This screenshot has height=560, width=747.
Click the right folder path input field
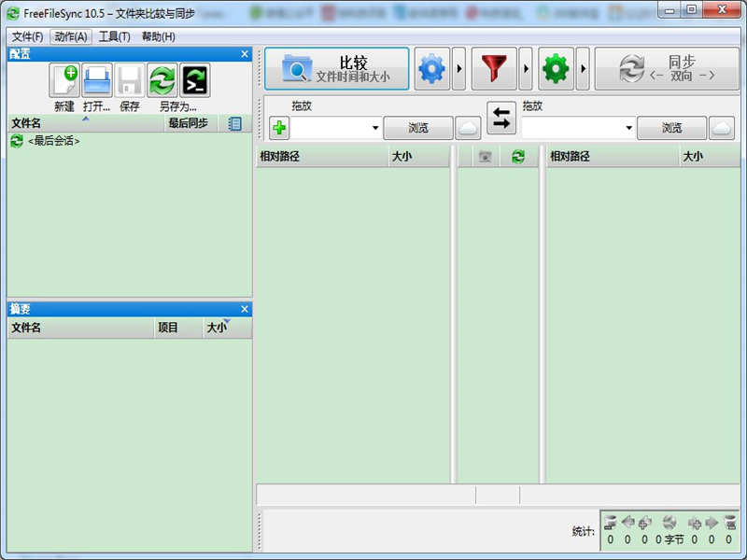(x=572, y=128)
